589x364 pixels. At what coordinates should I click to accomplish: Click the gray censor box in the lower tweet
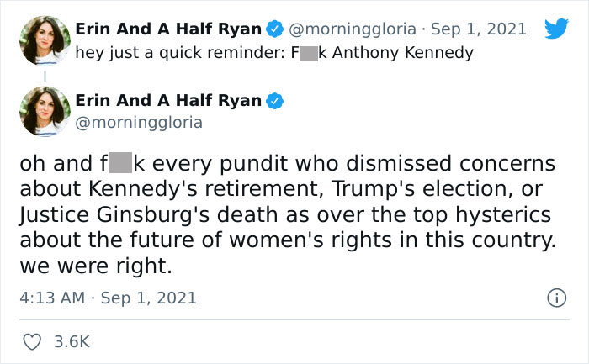121,162
